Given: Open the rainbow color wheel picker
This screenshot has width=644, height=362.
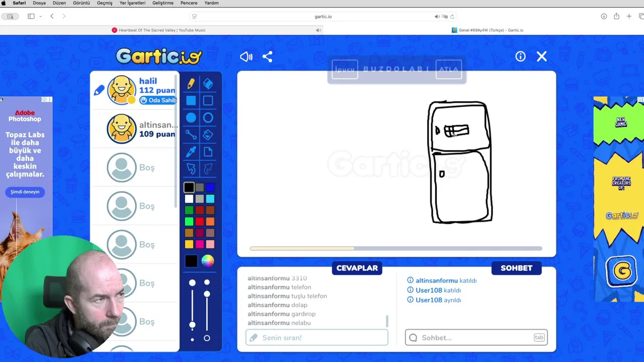Looking at the screenshot, I should point(208,260).
